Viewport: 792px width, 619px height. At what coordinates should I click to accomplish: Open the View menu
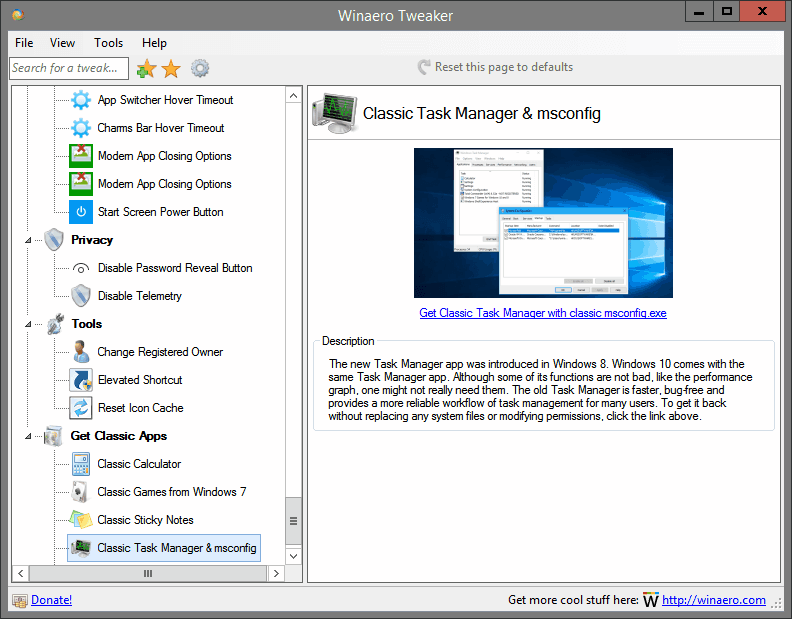pyautogui.click(x=62, y=43)
